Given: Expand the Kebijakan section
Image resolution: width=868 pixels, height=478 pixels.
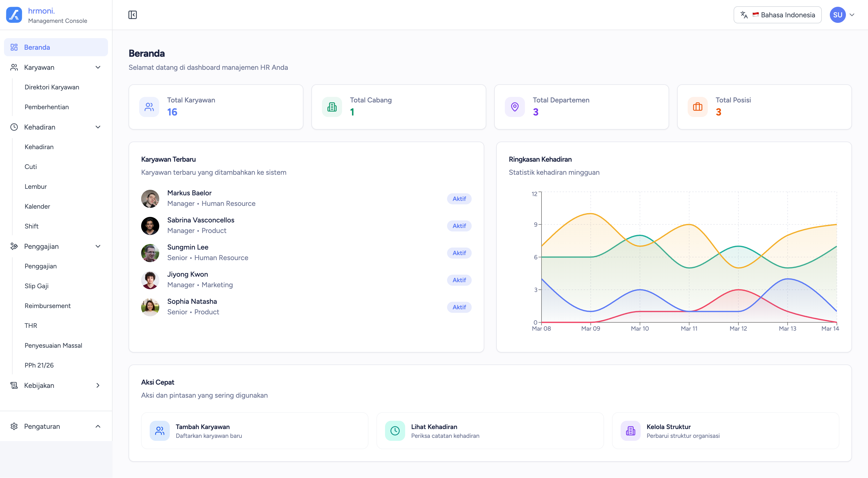Looking at the screenshot, I should click(x=98, y=385).
